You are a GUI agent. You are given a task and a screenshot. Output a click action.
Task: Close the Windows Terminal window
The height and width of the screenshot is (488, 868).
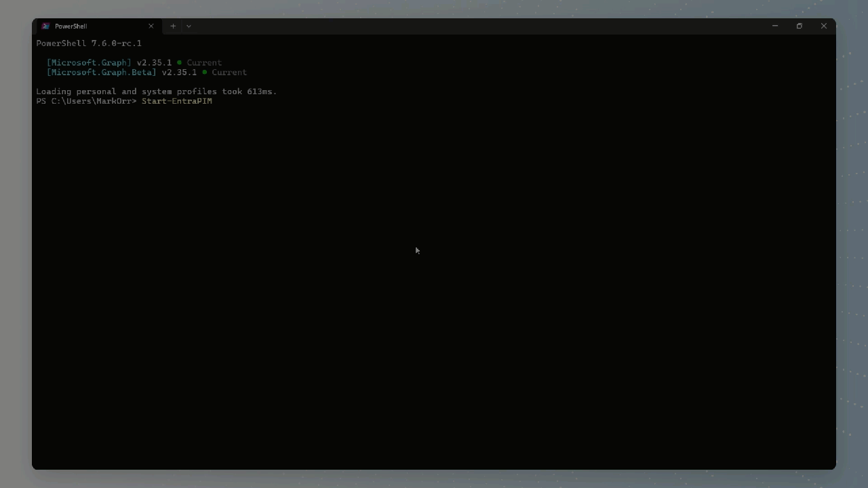pos(824,26)
